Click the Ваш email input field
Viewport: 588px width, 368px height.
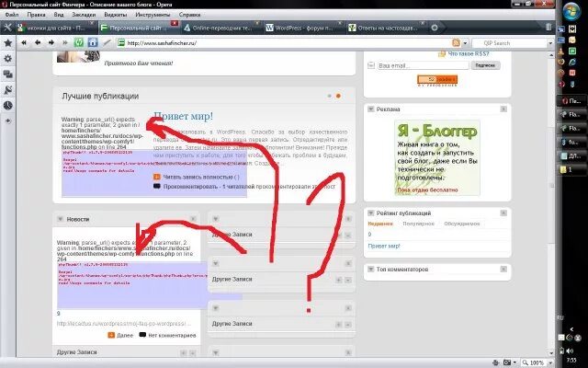[x=423, y=65]
